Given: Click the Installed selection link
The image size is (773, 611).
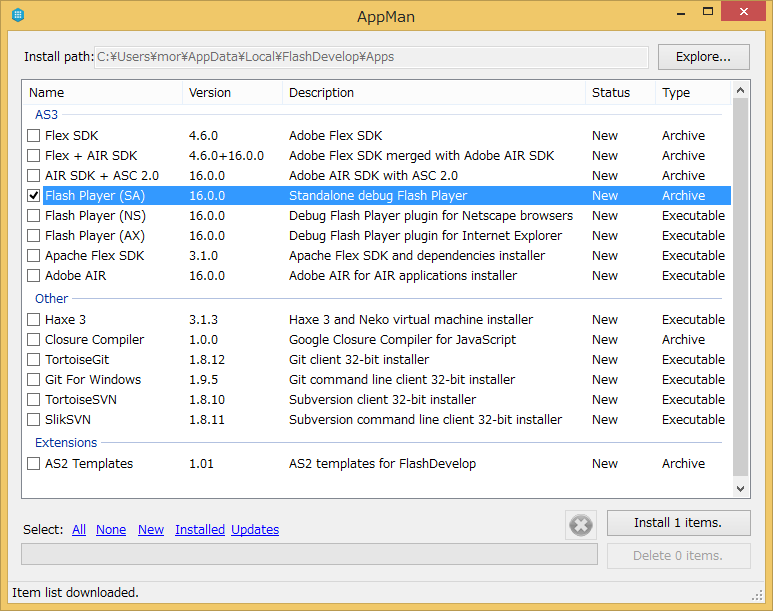Looking at the screenshot, I should 200,530.
